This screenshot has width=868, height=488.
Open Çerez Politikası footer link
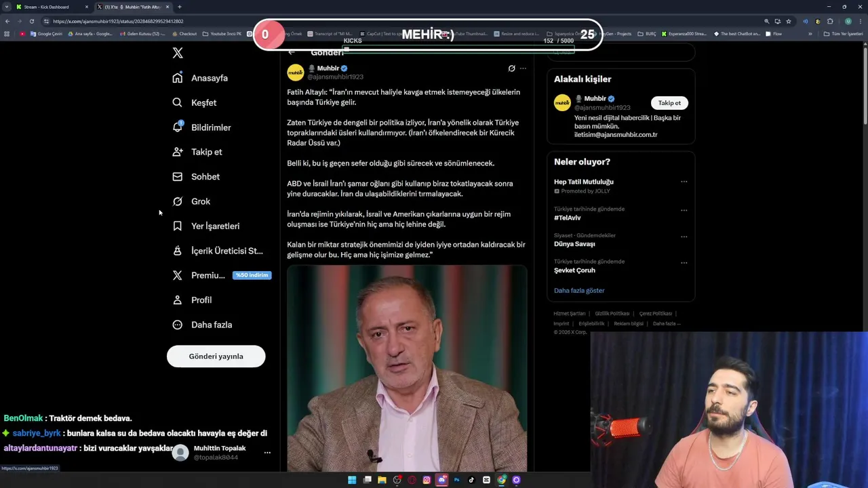(655, 314)
